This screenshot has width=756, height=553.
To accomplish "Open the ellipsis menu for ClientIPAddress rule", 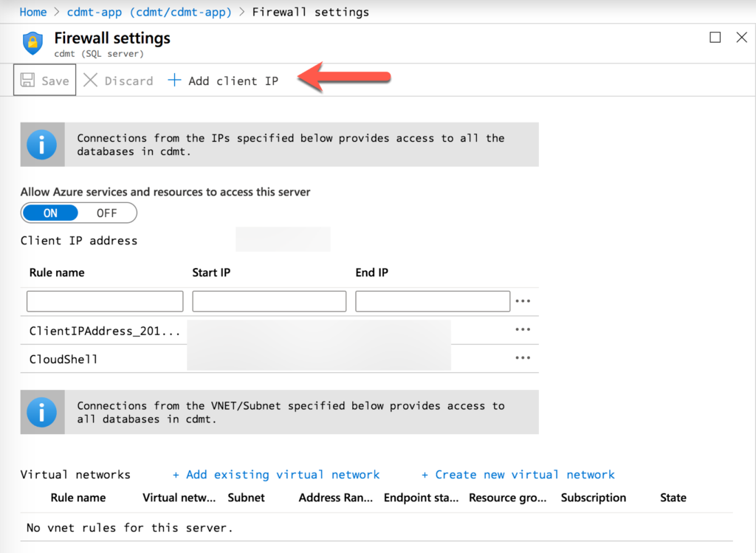I will [523, 330].
